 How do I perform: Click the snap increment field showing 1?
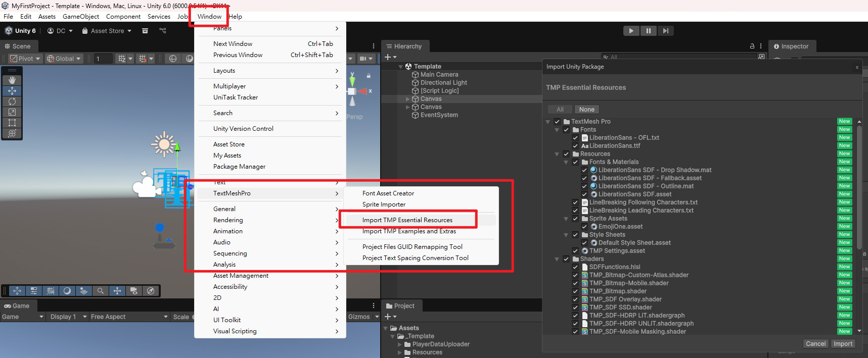click(103, 59)
